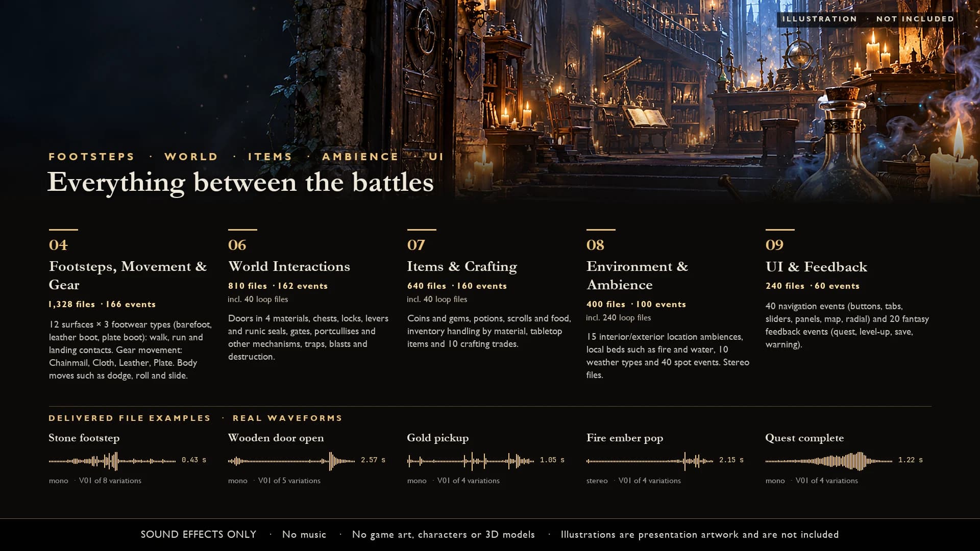Click the 2.57 s duration value

pos(373,460)
